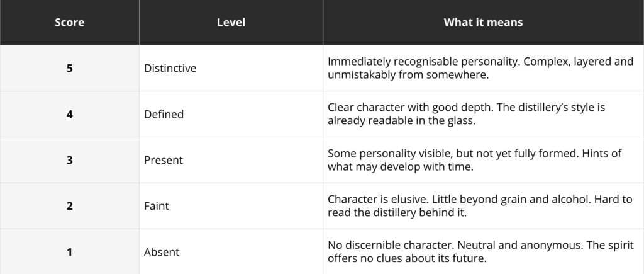Select the score 4 cell
644x274 pixels.
coord(69,114)
